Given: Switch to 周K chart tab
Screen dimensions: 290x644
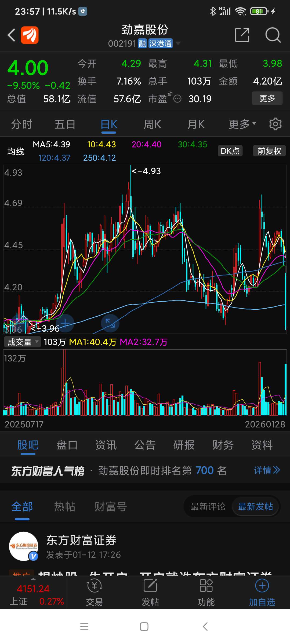Looking at the screenshot, I should 152,124.
